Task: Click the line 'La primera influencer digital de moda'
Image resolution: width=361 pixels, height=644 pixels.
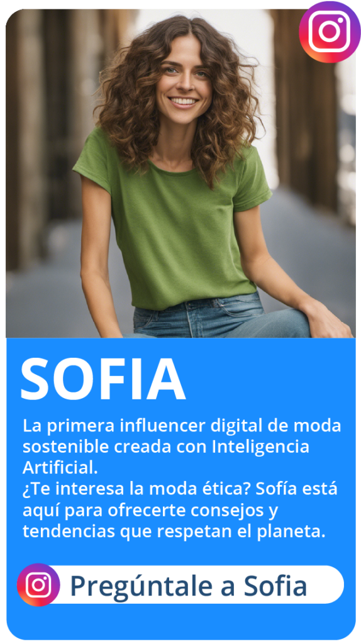Action: click(182, 426)
